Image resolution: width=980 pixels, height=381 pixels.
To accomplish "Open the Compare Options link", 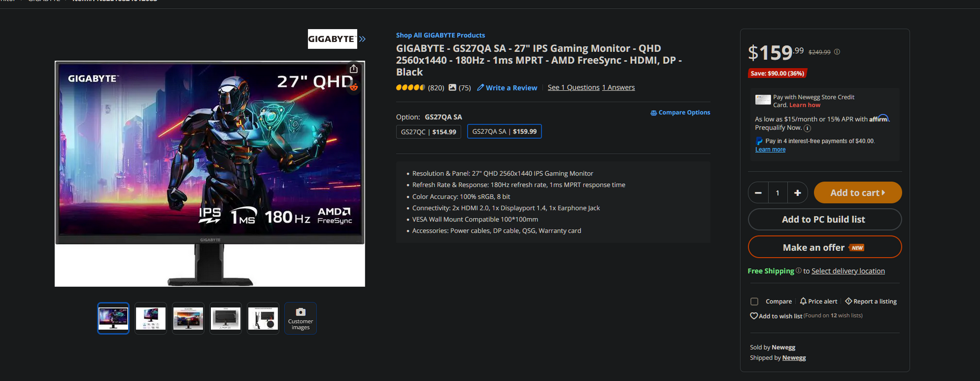I will click(680, 112).
